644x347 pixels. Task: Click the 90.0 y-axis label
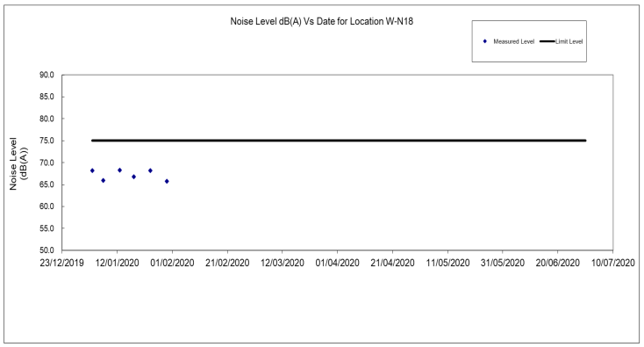coord(47,76)
